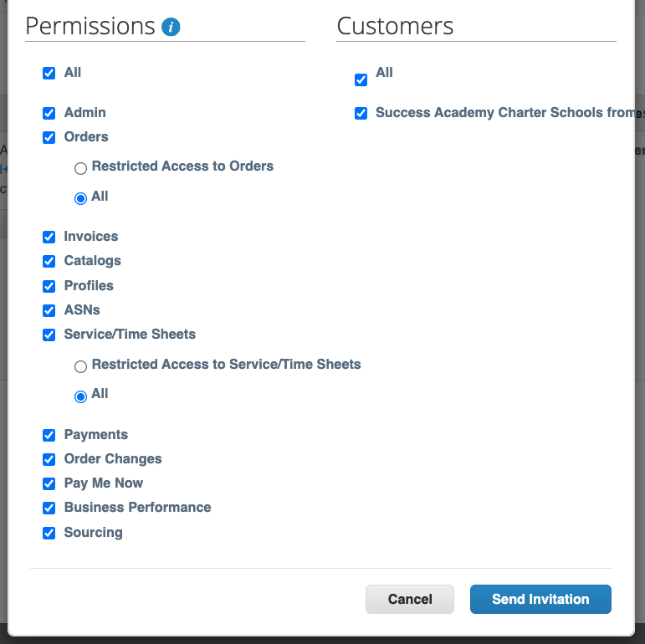
Task: Disable the Pay Me Now permission
Action: point(49,483)
